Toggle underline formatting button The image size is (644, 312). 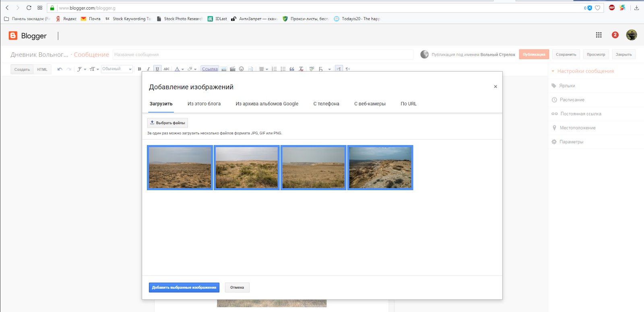(157, 69)
